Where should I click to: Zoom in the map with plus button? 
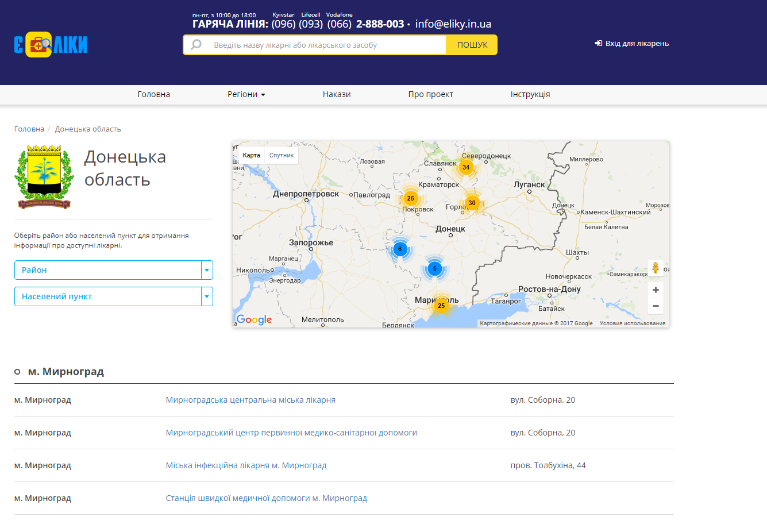(x=656, y=290)
